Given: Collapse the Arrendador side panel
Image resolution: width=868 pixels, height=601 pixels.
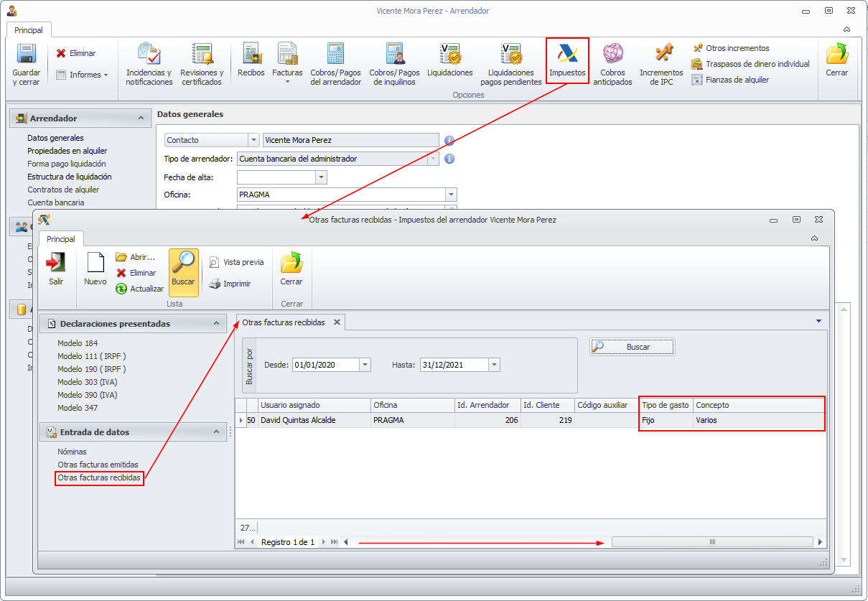Looking at the screenshot, I should tap(139, 118).
